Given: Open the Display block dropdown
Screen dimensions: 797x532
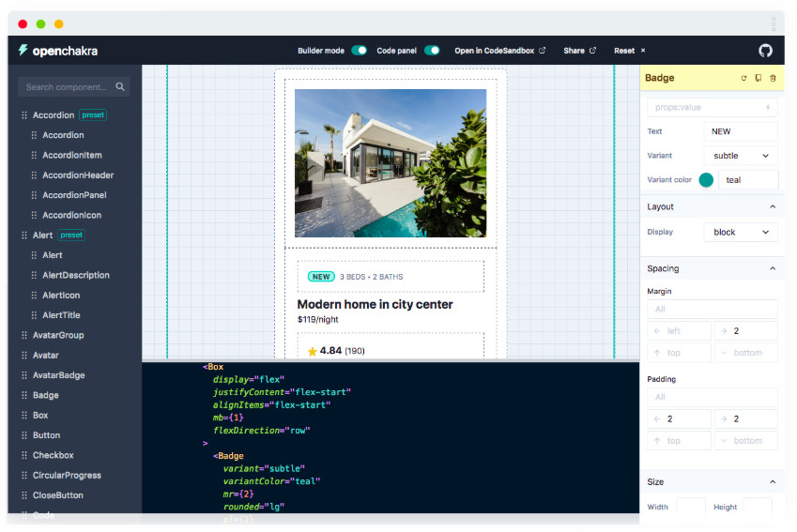Looking at the screenshot, I should coord(741,232).
